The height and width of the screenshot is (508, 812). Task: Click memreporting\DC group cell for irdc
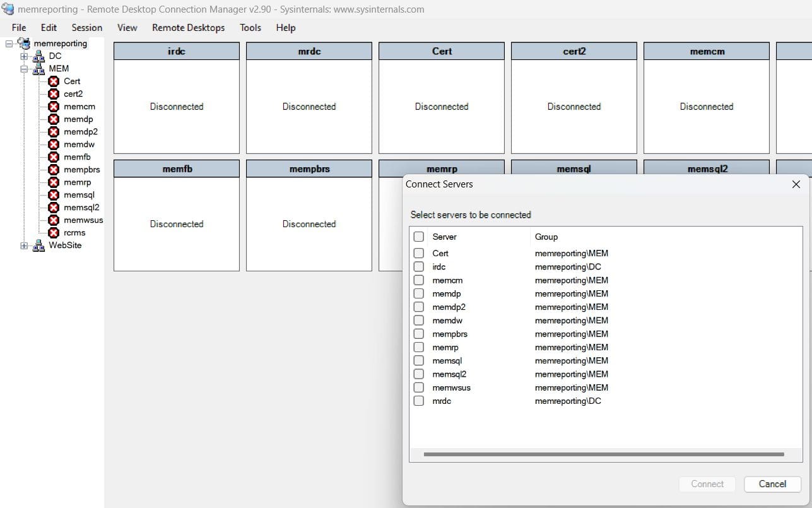(568, 267)
